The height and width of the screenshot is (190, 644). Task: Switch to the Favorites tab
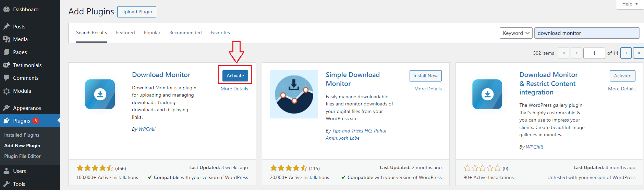coord(220,33)
